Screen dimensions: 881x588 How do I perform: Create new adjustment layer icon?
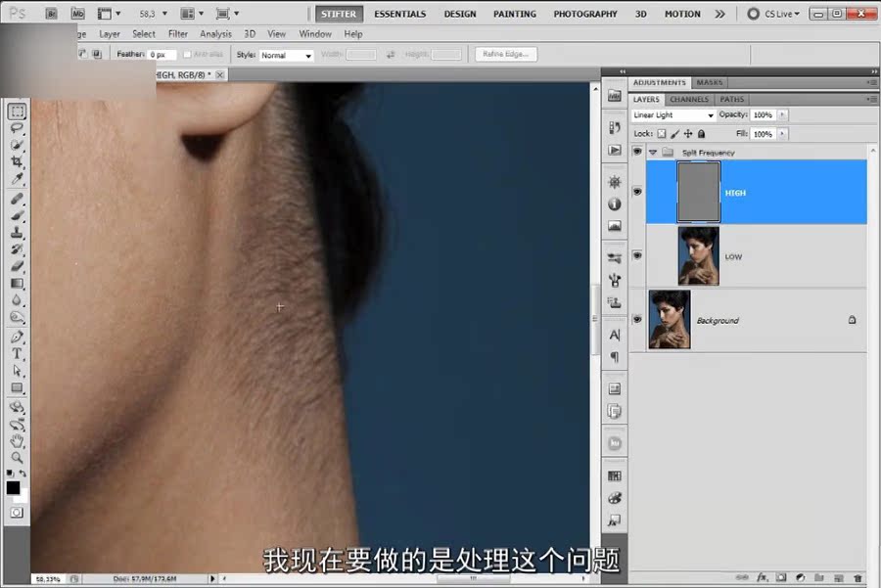pyautogui.click(x=800, y=577)
